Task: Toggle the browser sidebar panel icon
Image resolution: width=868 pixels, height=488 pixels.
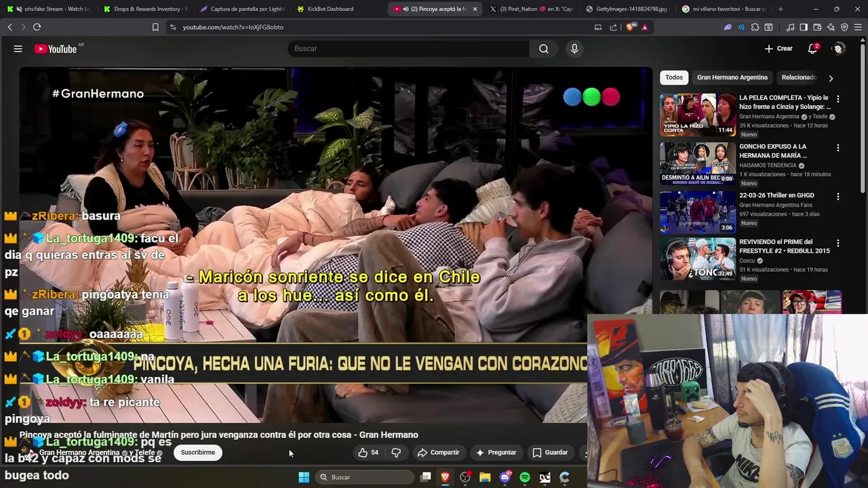Action: (804, 27)
